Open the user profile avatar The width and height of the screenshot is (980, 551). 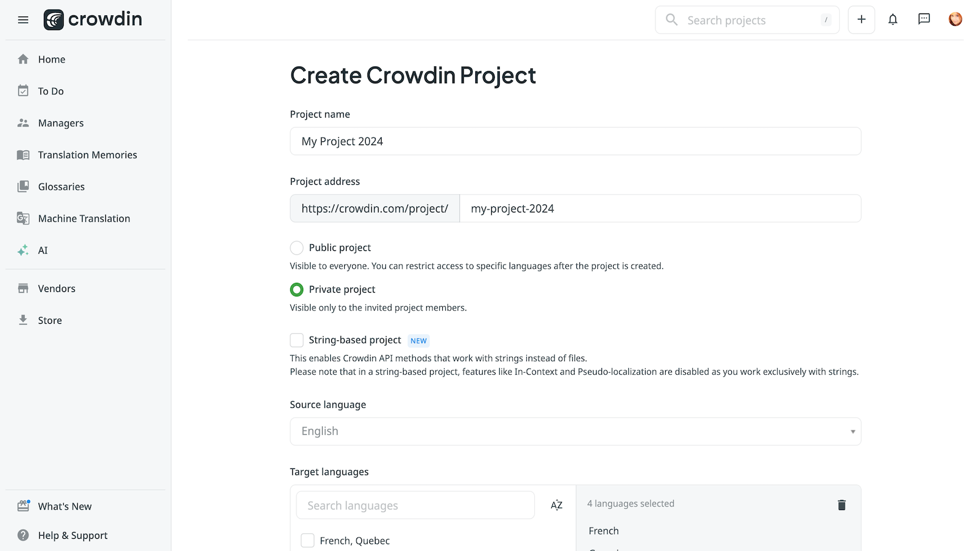[955, 20]
